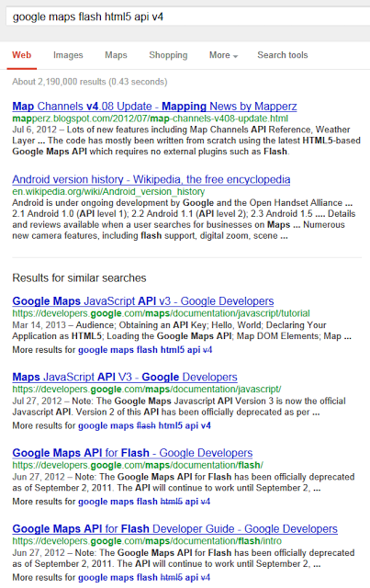Open Android version history Wikipedia result
370x588 pixels.
pos(151,180)
